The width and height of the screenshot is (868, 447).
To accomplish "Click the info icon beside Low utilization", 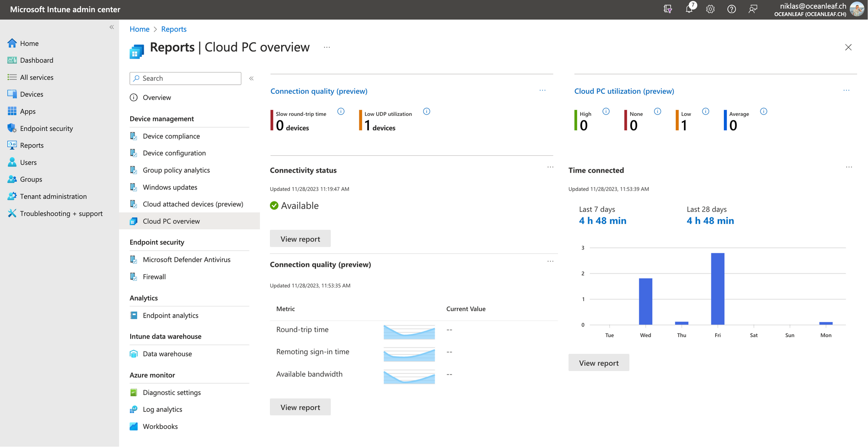I will (x=706, y=112).
